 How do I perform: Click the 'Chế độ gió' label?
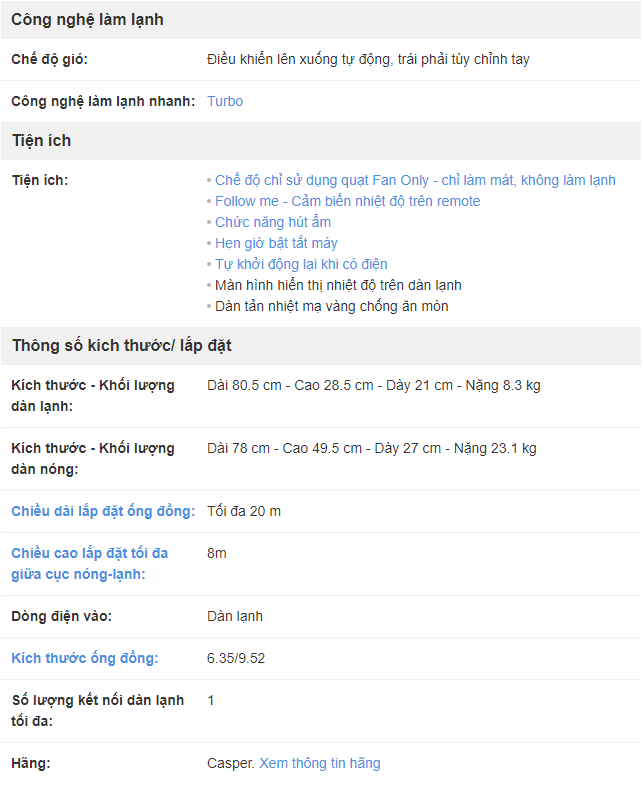click(50, 59)
